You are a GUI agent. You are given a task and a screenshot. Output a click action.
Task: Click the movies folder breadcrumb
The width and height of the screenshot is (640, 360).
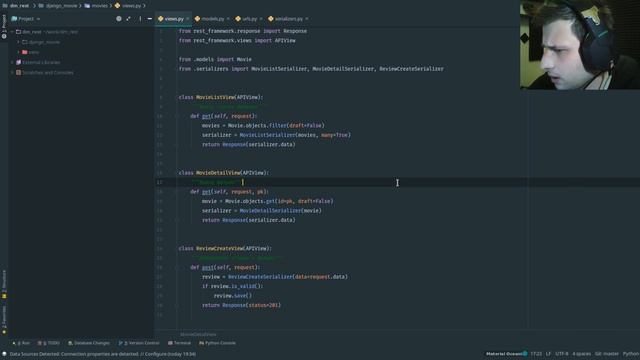click(x=96, y=6)
